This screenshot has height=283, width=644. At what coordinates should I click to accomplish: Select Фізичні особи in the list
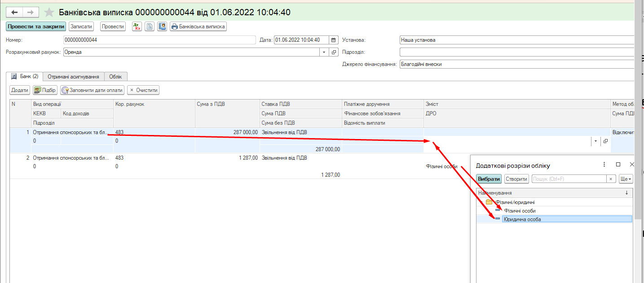(x=520, y=211)
